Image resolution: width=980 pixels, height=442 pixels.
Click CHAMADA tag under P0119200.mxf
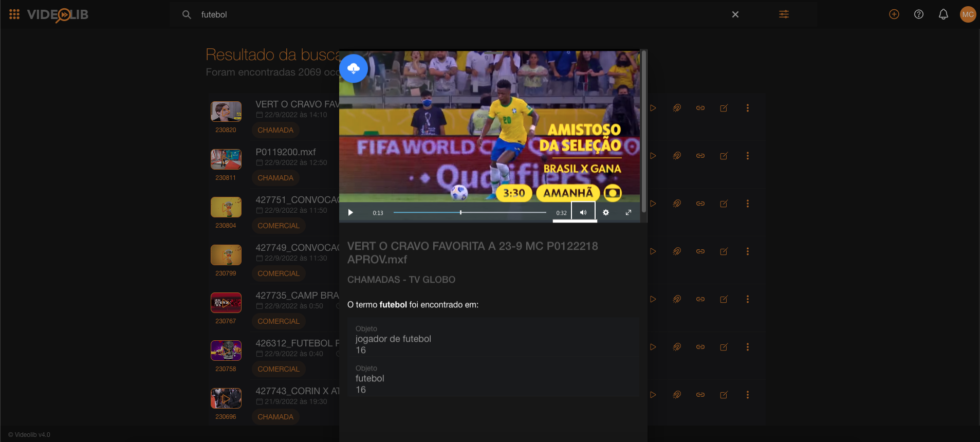tap(275, 178)
